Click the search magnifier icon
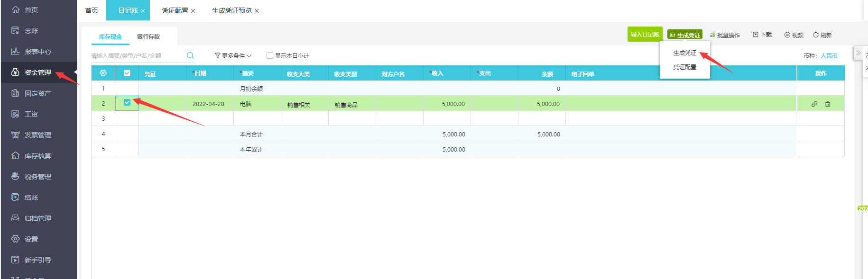This screenshot has width=868, height=279. [x=190, y=55]
